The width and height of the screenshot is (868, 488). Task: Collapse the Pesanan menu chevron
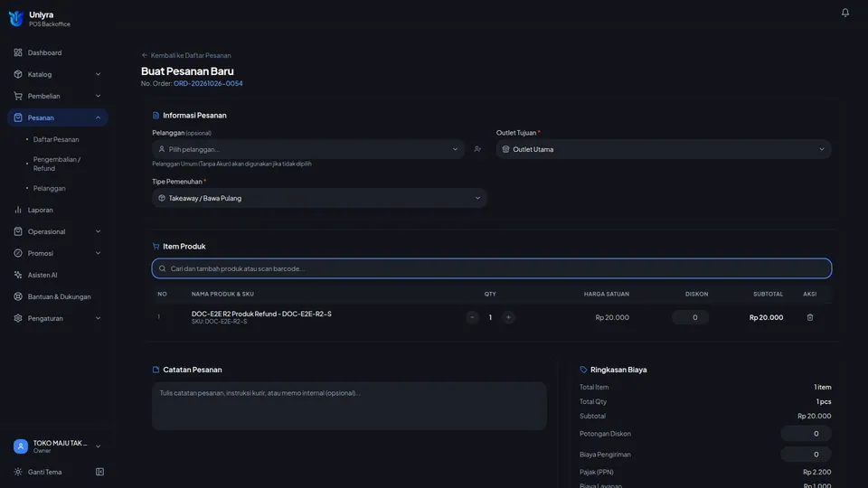pyautogui.click(x=98, y=117)
